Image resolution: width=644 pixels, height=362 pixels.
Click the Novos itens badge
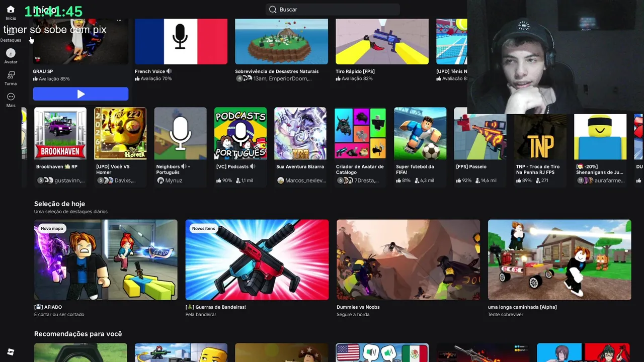203,228
